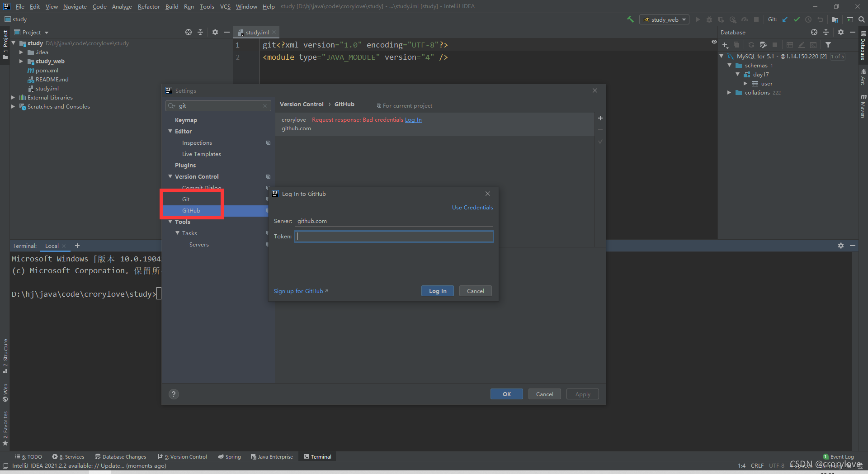Click the Server github.com field
The width and height of the screenshot is (868, 474).
pos(394,221)
